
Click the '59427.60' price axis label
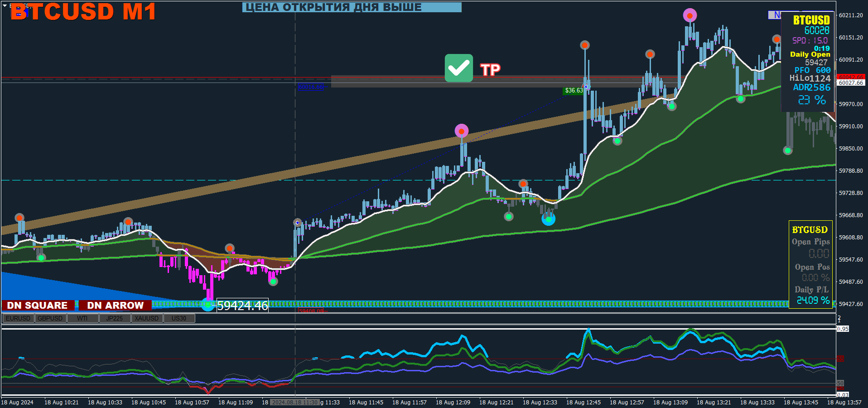tap(851, 304)
